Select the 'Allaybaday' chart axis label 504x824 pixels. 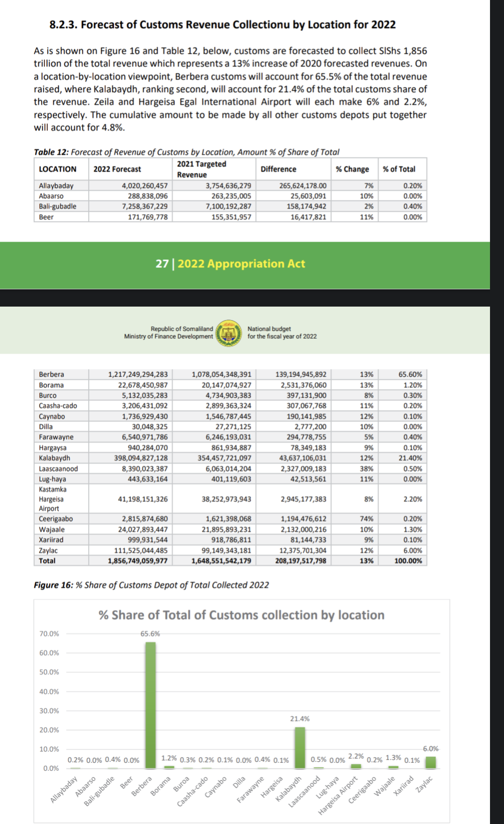(x=64, y=790)
